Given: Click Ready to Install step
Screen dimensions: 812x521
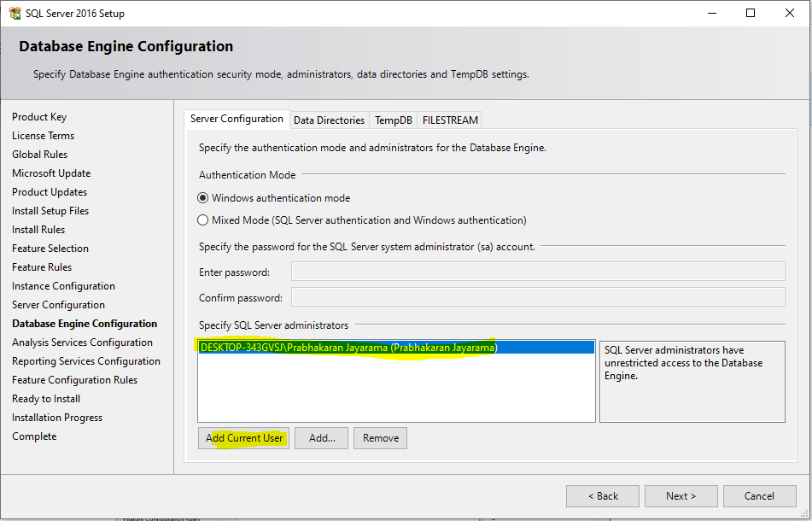Looking at the screenshot, I should [x=46, y=399].
